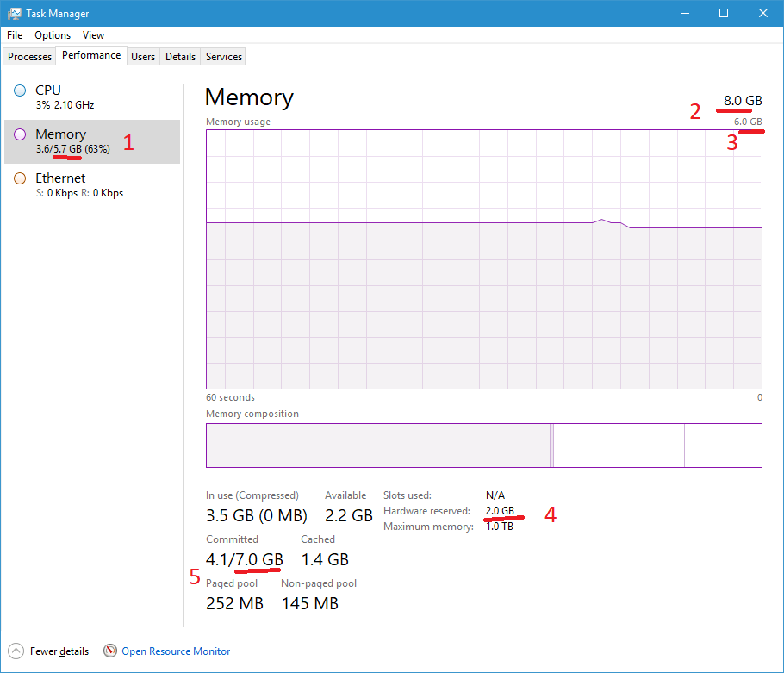This screenshot has height=673, width=784.
Task: Open the Options menu
Action: point(52,35)
